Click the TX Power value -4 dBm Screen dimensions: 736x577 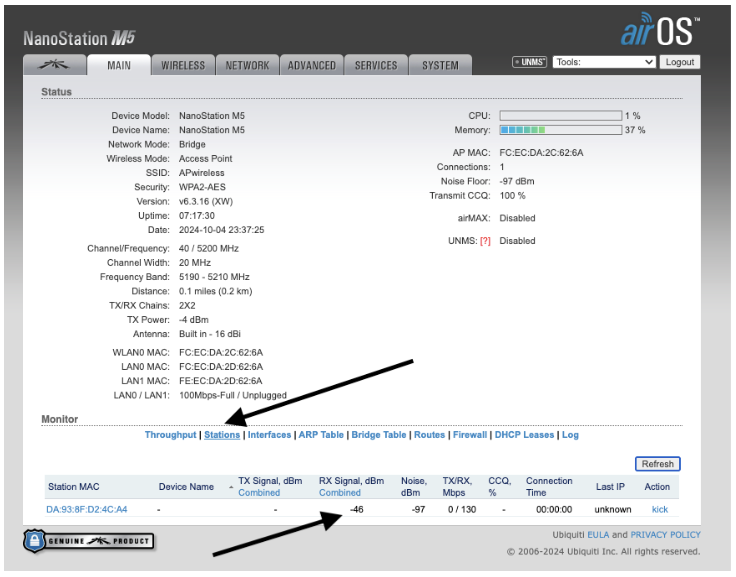(194, 320)
